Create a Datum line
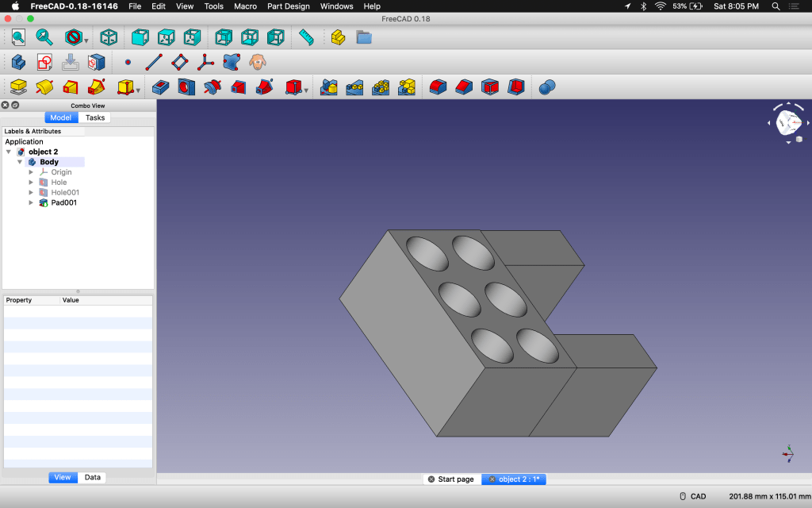812x508 pixels. pyautogui.click(x=154, y=62)
